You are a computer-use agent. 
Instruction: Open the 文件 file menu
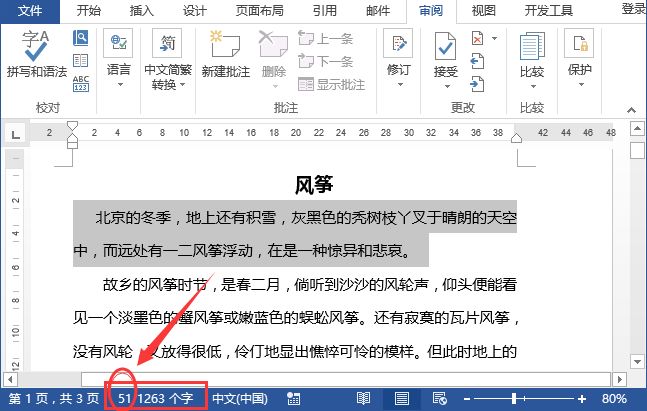point(30,10)
